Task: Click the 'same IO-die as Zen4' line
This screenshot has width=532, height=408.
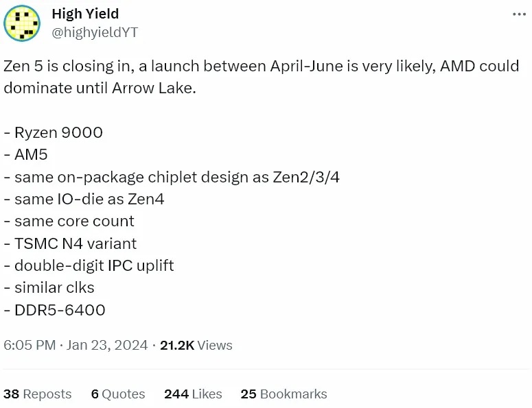Action: click(x=84, y=199)
